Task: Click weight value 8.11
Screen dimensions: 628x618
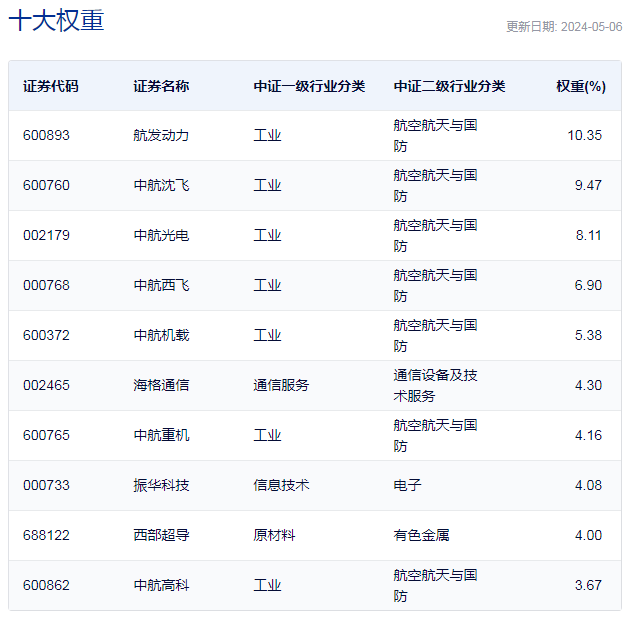Action: pos(588,236)
